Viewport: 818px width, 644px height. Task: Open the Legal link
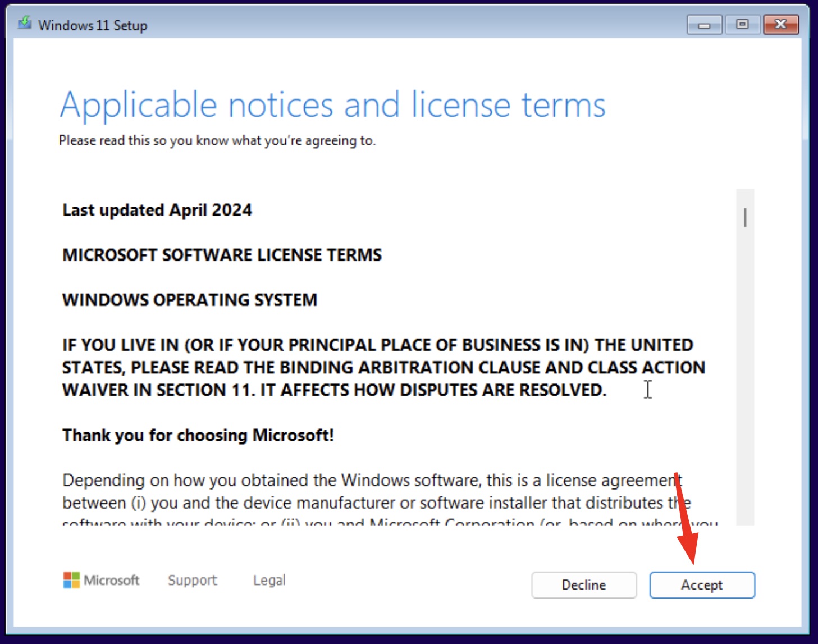(x=269, y=580)
